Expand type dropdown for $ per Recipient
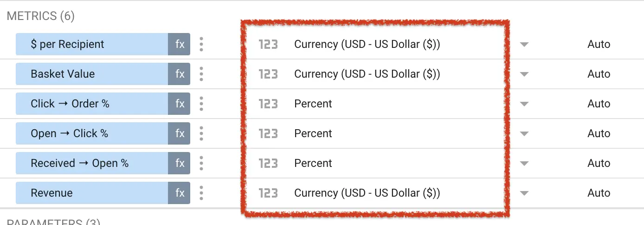The image size is (644, 225). coord(524,45)
